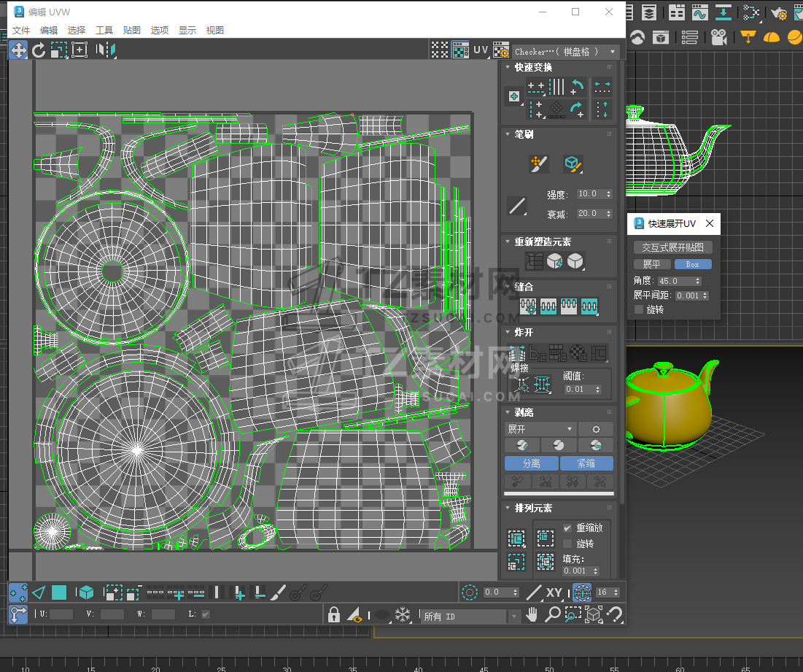Select the Move tool in UVW editor

click(18, 50)
